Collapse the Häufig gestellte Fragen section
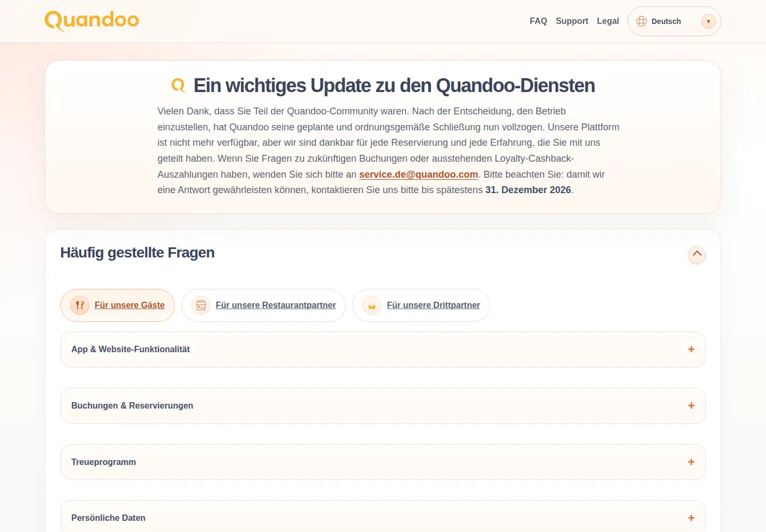Screen dimensions: 766x532 click(x=697, y=255)
